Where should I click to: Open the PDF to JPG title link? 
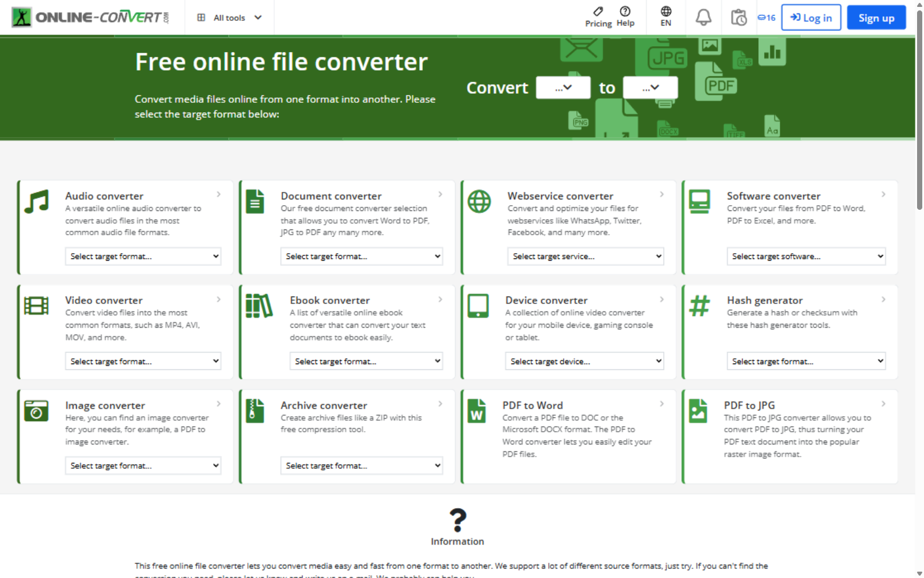[x=749, y=405]
